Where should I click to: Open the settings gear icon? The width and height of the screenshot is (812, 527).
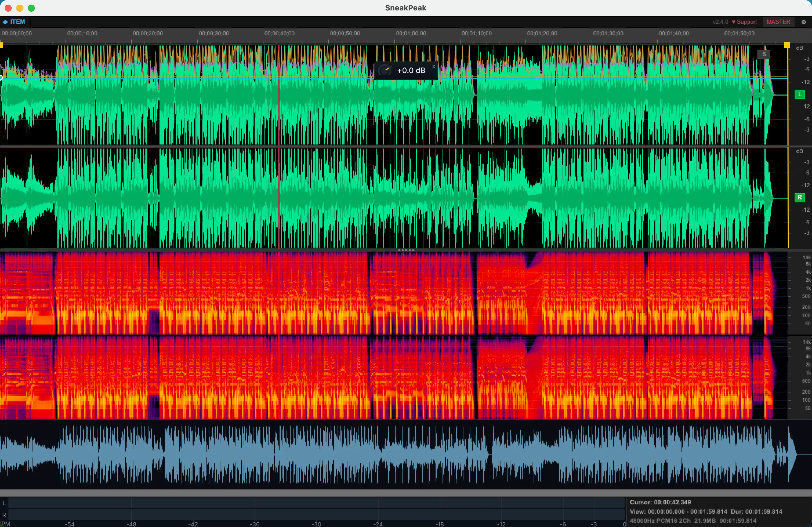804,22
